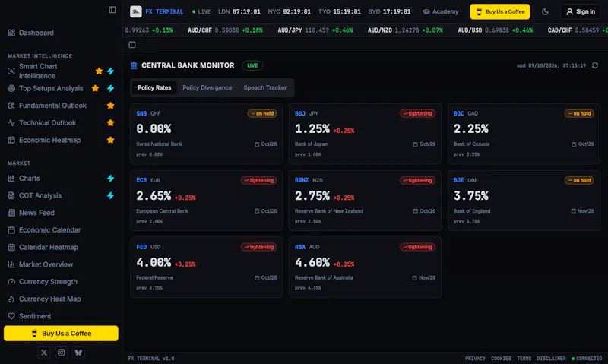Open COT Analysis page

click(x=40, y=195)
